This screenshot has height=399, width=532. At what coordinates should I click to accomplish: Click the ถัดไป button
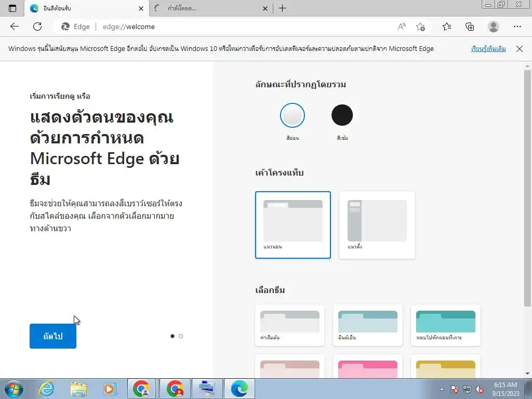point(53,336)
